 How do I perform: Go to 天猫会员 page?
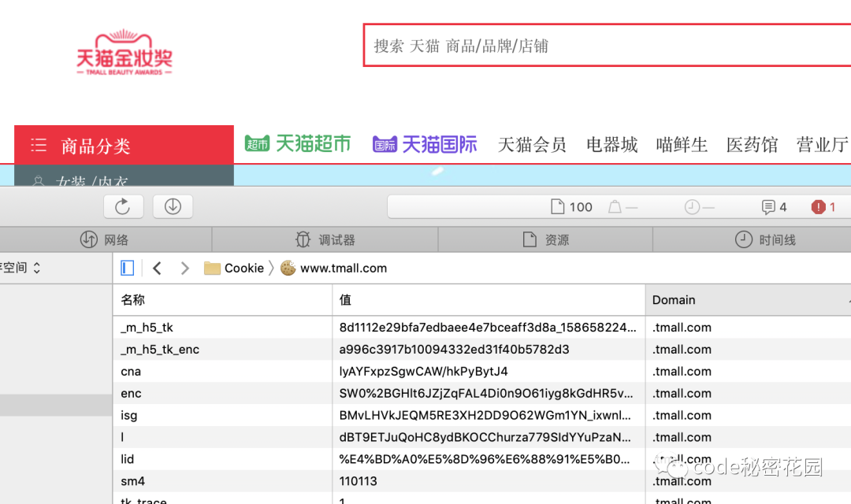(x=532, y=145)
